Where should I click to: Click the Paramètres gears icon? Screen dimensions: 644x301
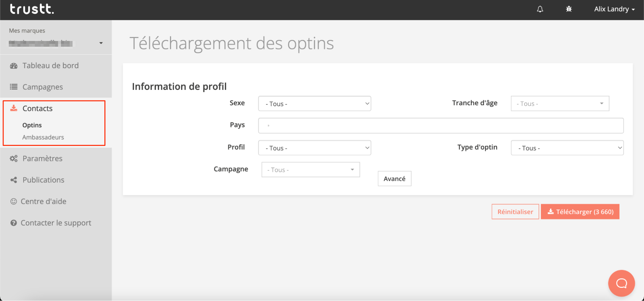(x=14, y=158)
